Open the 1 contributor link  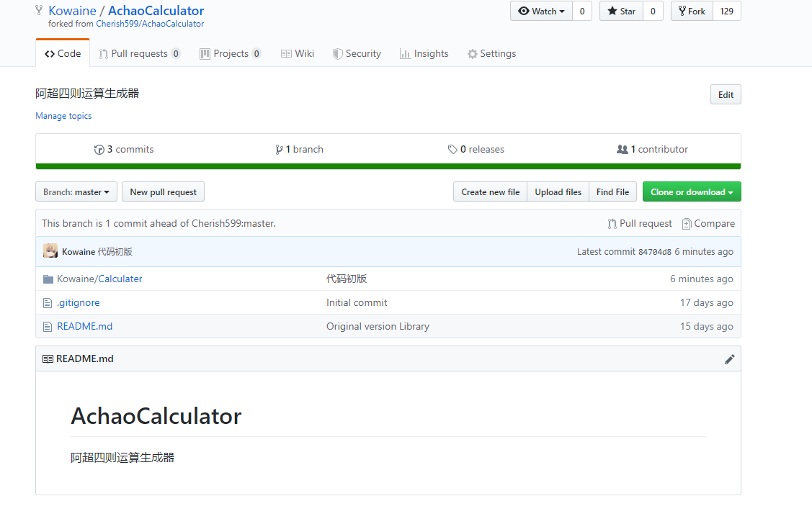click(x=653, y=150)
